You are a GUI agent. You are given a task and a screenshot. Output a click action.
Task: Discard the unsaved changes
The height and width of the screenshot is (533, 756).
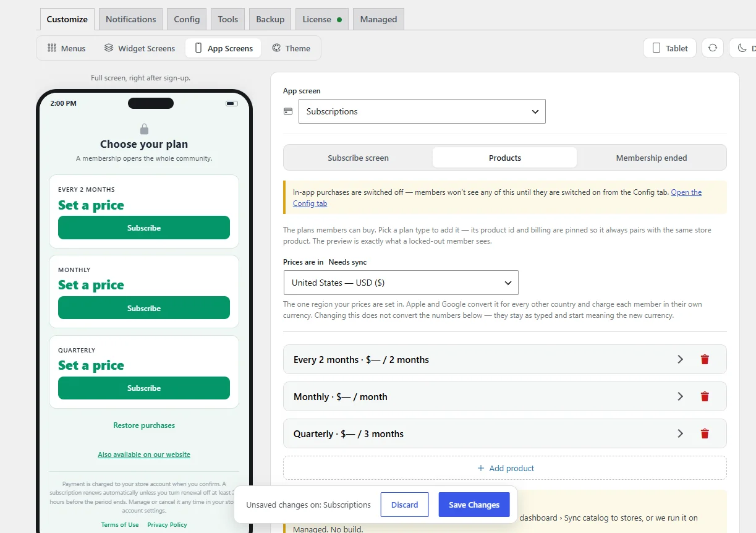pos(405,505)
